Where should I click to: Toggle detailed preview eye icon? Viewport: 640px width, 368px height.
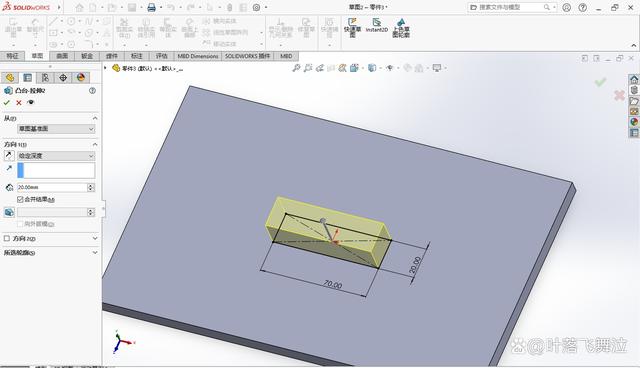[31, 102]
